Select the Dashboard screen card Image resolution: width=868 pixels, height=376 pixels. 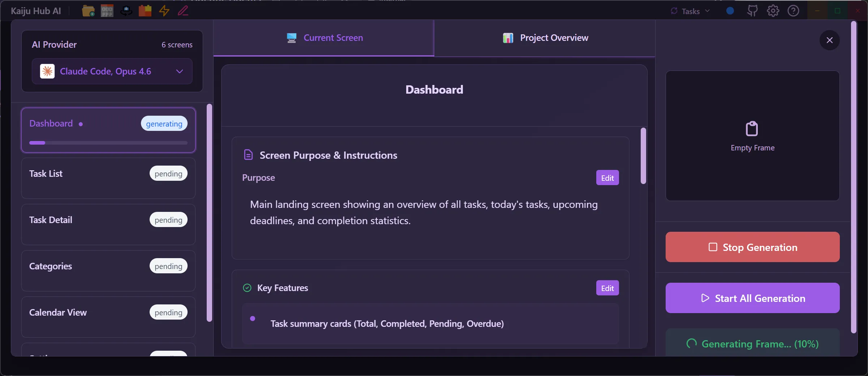pyautogui.click(x=108, y=130)
